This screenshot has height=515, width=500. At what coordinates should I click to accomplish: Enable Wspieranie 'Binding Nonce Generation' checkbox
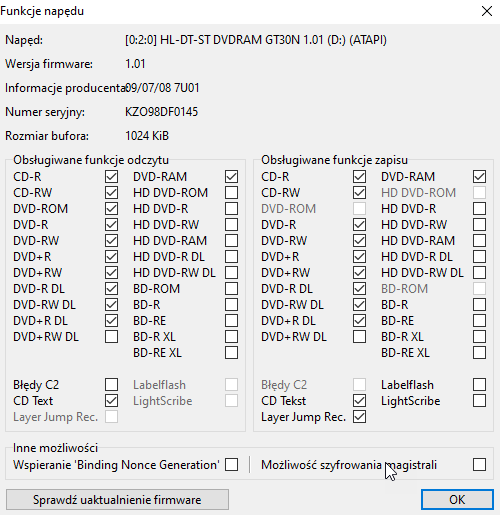pos(231,465)
